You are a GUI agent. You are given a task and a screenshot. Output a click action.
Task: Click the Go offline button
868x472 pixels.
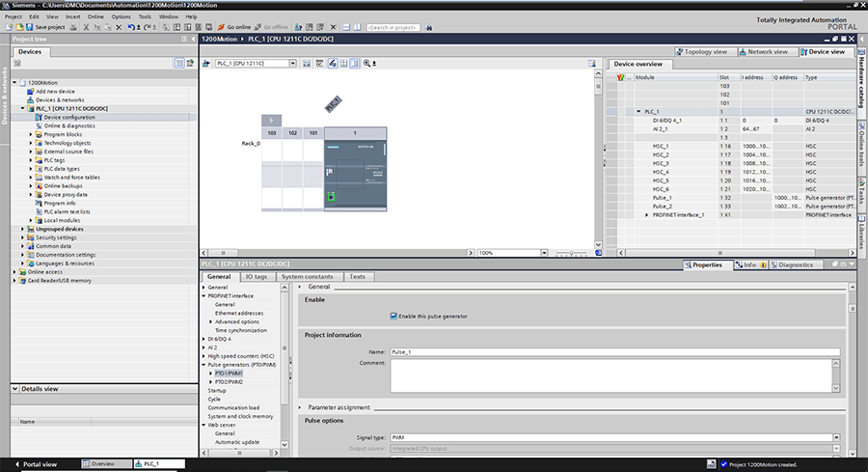pyautogui.click(x=271, y=27)
